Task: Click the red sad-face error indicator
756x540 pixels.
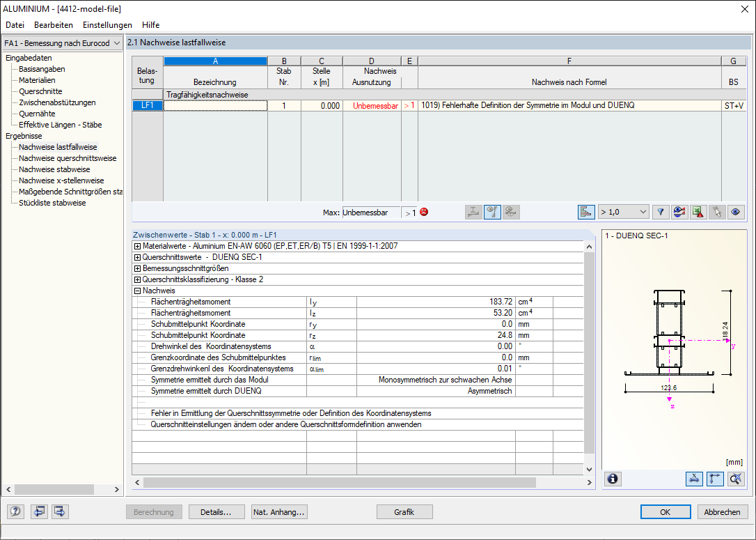Action: click(424, 212)
